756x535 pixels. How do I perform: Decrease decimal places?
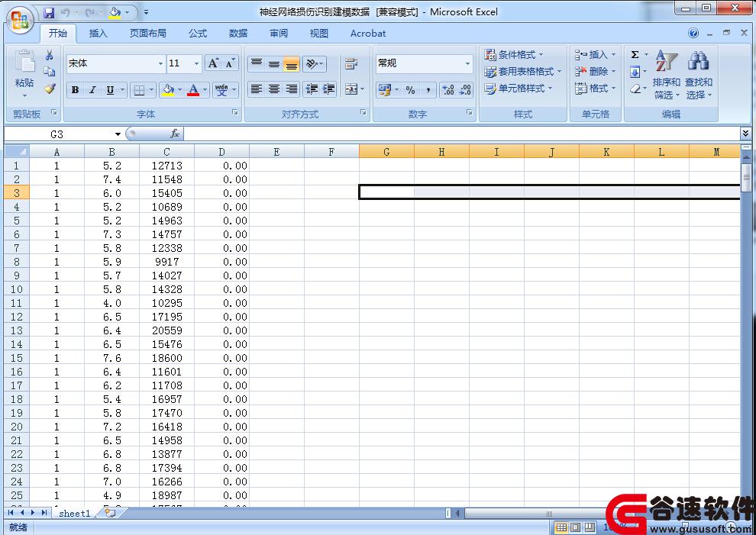click(x=465, y=89)
